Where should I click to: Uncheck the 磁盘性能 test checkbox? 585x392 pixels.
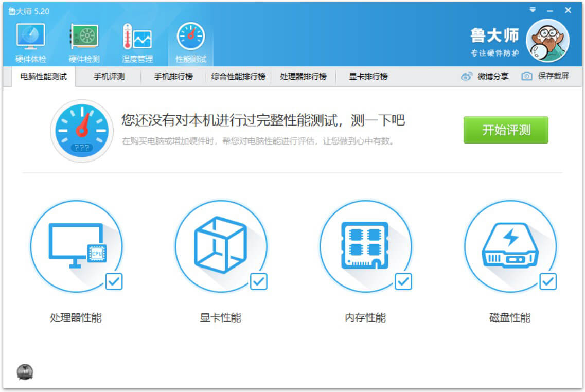click(x=548, y=281)
